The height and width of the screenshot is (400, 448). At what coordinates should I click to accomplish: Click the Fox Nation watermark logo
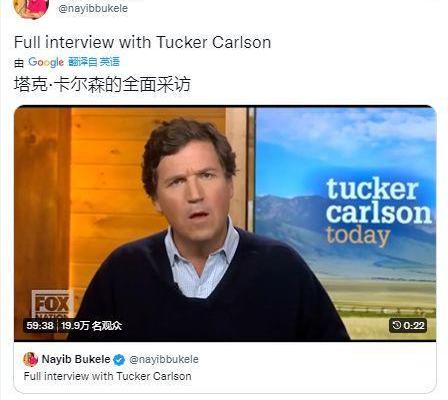52,304
